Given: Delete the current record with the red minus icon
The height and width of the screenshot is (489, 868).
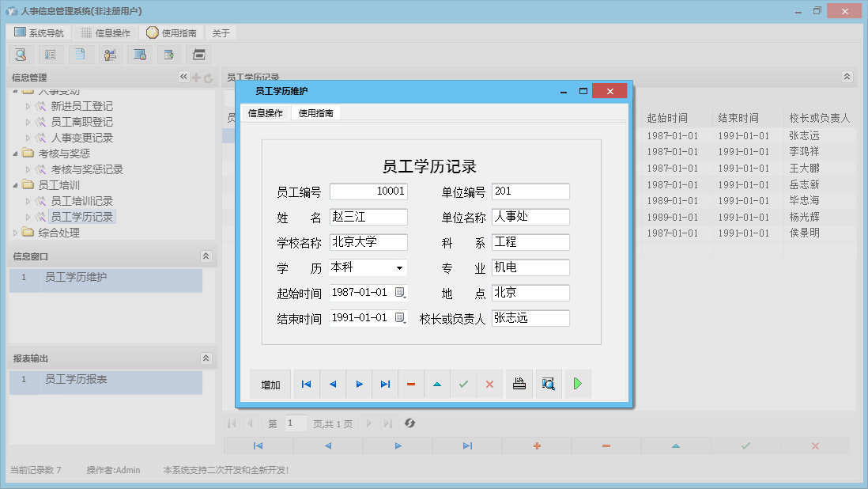Looking at the screenshot, I should click(411, 384).
